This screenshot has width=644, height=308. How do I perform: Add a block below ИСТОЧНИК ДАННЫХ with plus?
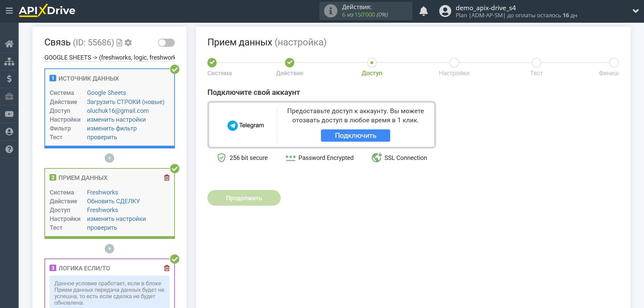109,158
